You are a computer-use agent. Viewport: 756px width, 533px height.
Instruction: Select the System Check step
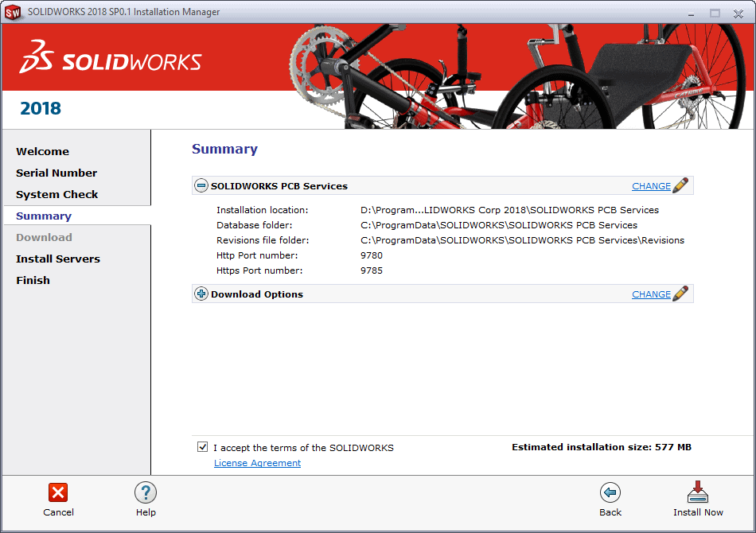click(57, 195)
